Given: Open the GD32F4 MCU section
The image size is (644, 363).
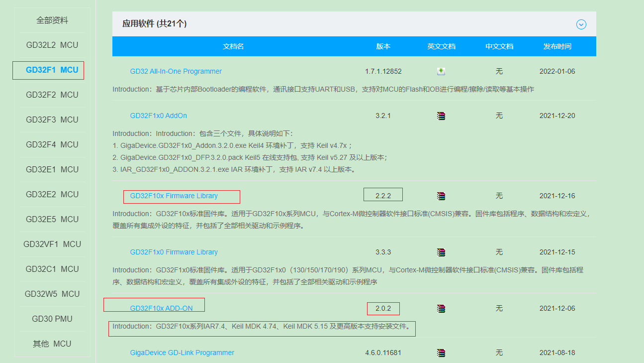Looking at the screenshot, I should coord(51,144).
